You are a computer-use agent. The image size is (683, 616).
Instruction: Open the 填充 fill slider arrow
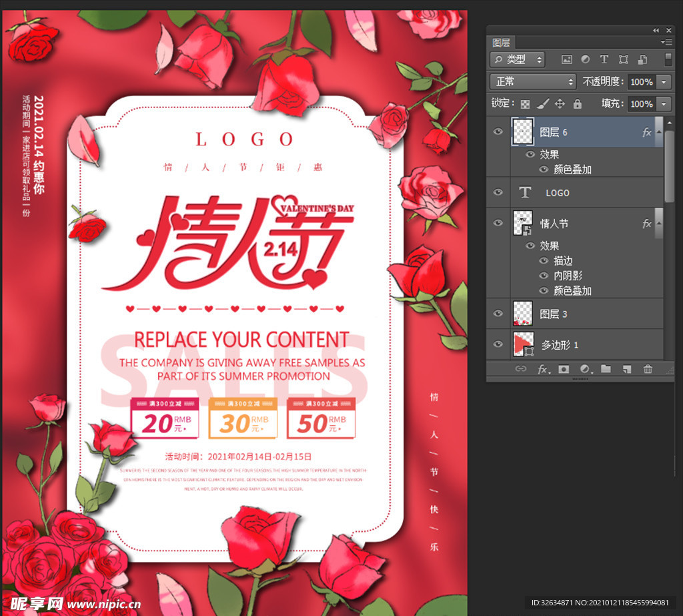pos(664,103)
